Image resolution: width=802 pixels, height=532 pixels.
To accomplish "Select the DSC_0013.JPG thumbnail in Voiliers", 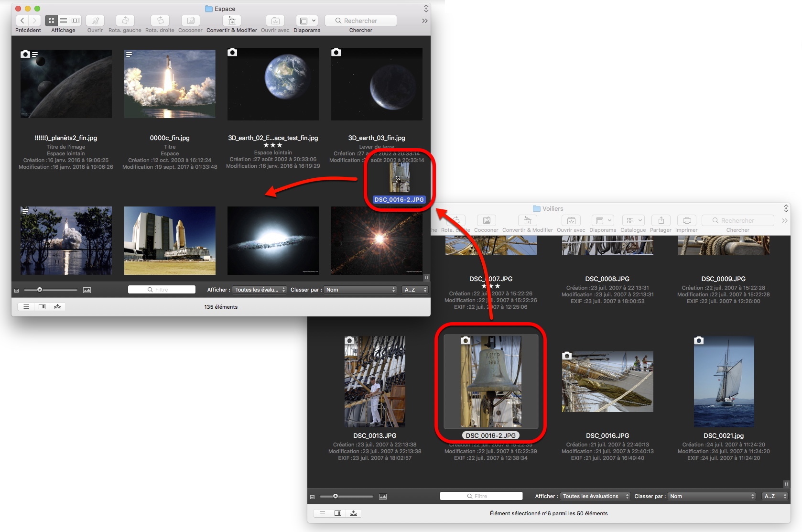I will click(x=375, y=381).
